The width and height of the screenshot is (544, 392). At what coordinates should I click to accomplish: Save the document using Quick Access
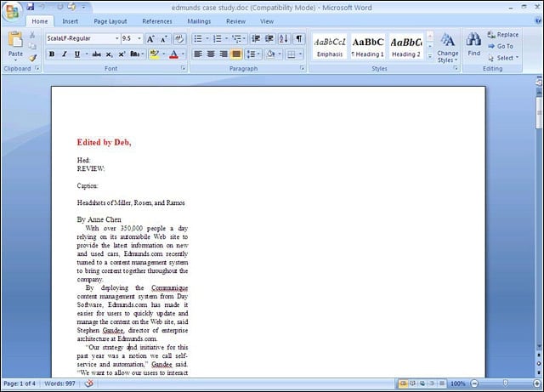(x=31, y=7)
